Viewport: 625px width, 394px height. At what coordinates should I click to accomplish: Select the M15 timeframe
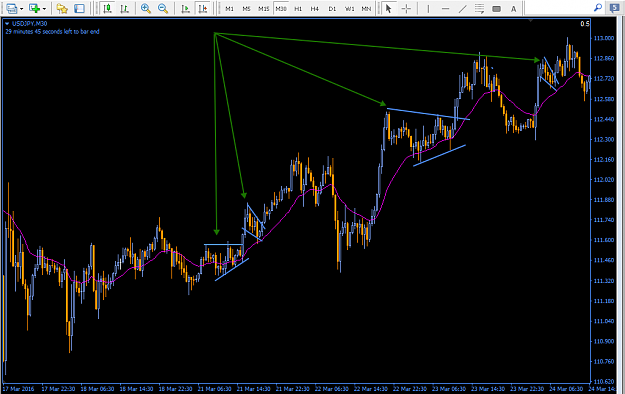point(263,8)
